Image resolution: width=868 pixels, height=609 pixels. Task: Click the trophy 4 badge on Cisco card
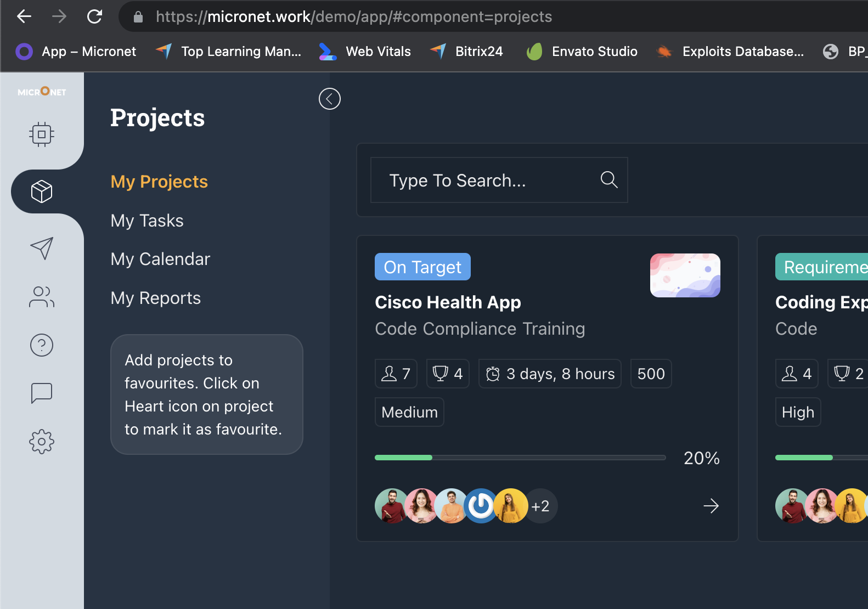coord(448,374)
